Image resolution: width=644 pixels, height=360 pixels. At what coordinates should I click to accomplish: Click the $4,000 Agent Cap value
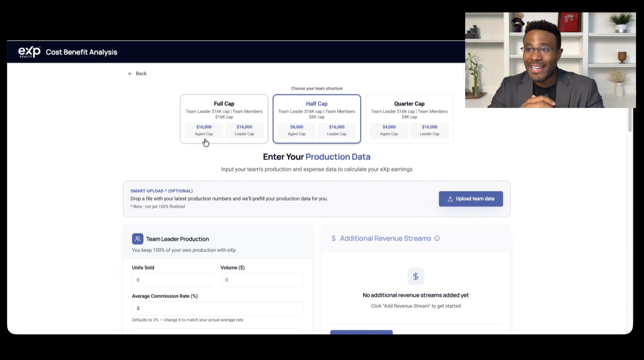(x=389, y=127)
